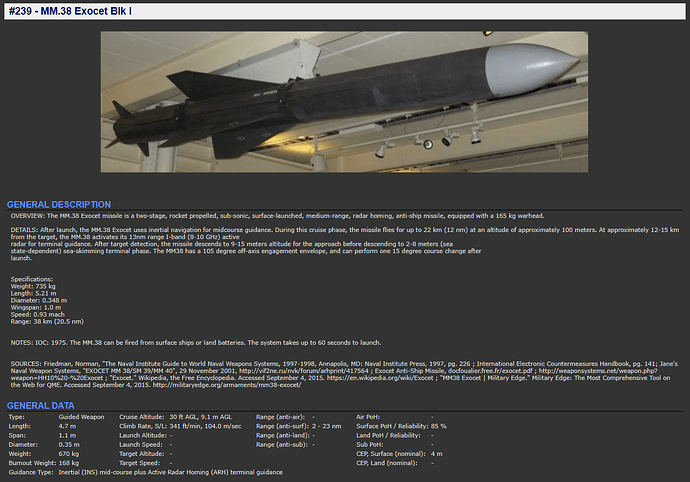Click the 'Launch Speed:' label
The image size is (690, 482).
coord(140,445)
